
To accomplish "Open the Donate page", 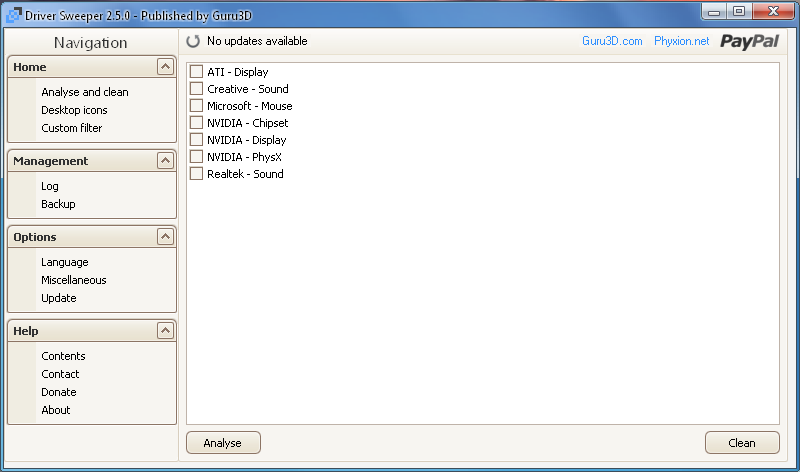I will [x=59, y=392].
